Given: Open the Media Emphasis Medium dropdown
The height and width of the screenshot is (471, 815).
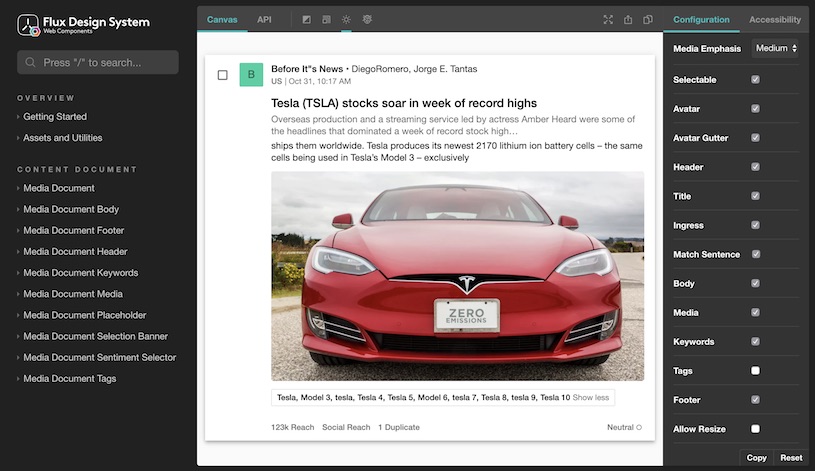Looking at the screenshot, I should coord(775,48).
